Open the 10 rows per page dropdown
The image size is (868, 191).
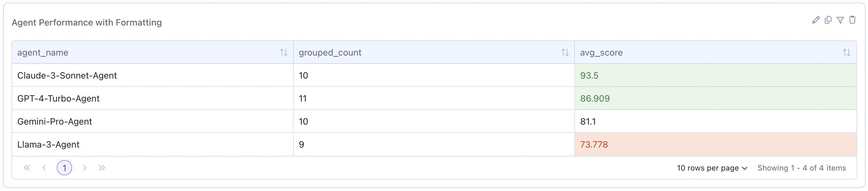tap(712, 168)
